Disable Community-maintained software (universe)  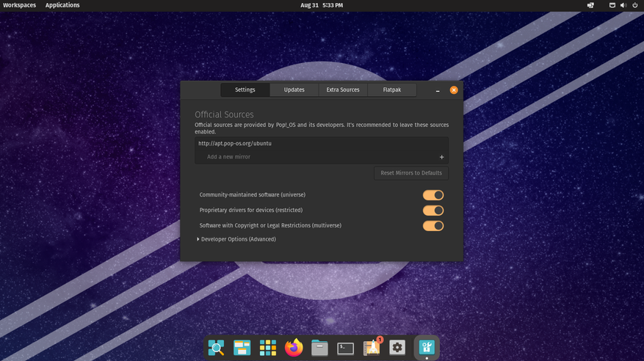[x=433, y=195]
